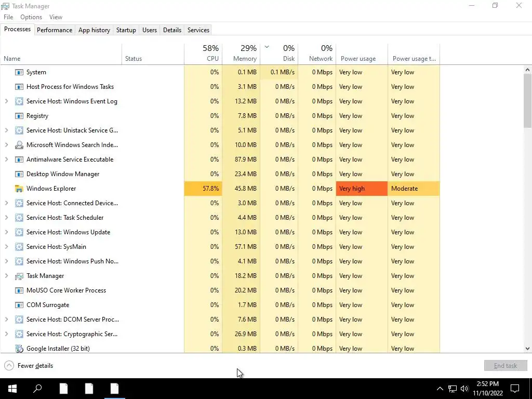Expand Service Host: Windows Event Log
Image resolution: width=532 pixels, height=399 pixels.
click(6, 101)
